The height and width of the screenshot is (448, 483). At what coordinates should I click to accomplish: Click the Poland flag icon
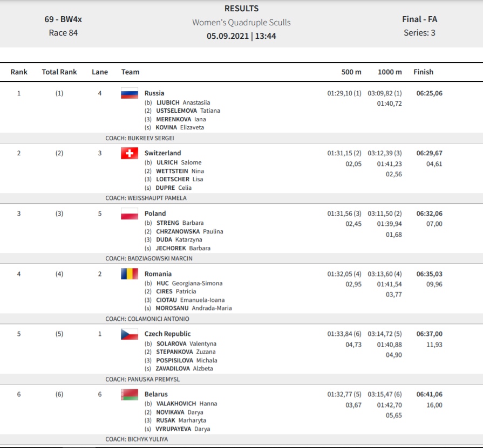pos(130,213)
